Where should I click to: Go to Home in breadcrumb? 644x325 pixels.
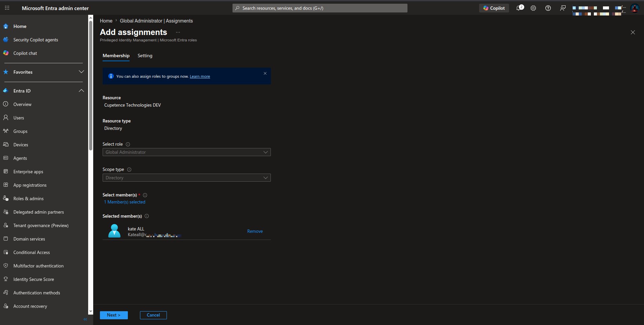tap(106, 21)
